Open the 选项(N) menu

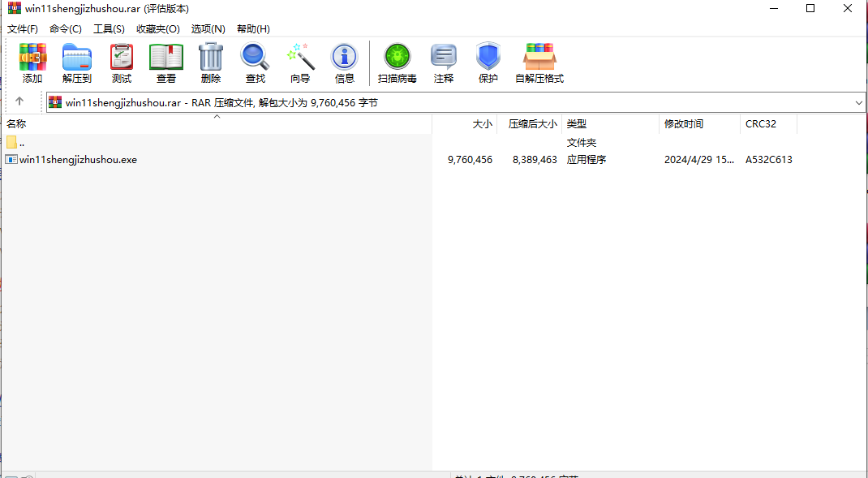click(x=208, y=28)
